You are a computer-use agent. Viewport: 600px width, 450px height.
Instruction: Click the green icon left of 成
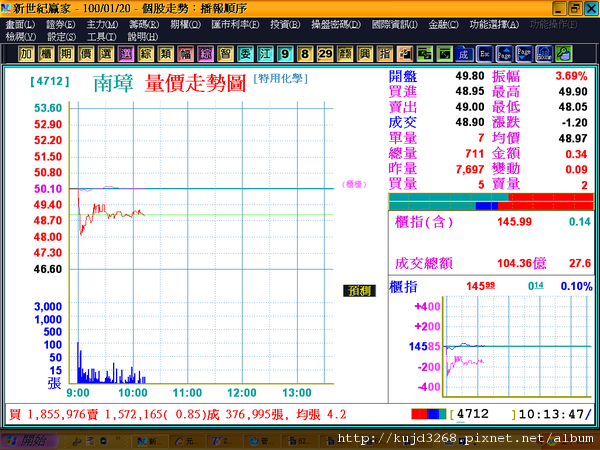tap(444, 54)
